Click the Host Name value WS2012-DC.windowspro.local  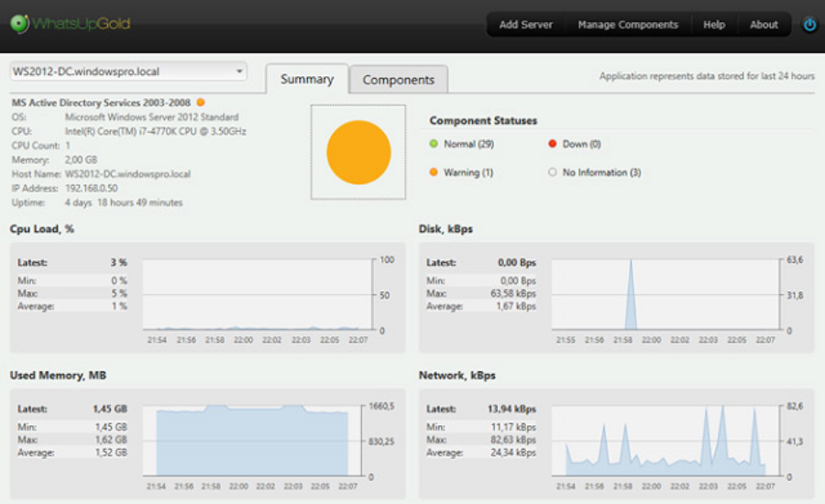point(127,173)
